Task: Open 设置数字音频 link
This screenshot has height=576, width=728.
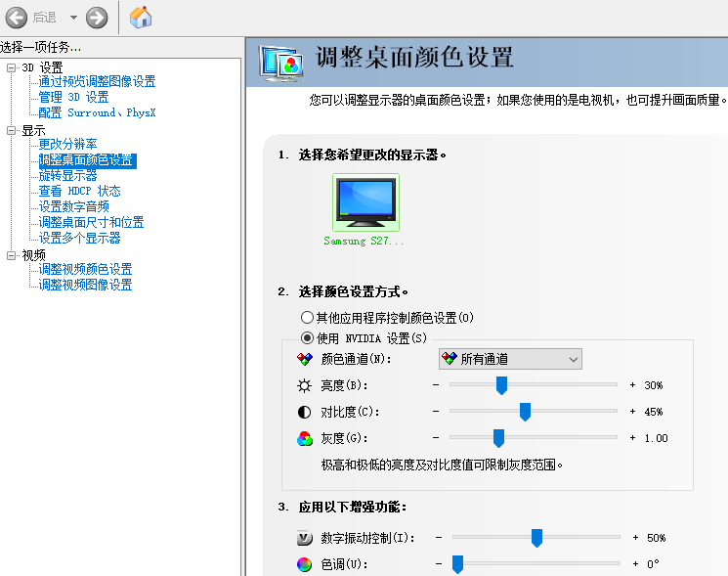Action: (74, 206)
